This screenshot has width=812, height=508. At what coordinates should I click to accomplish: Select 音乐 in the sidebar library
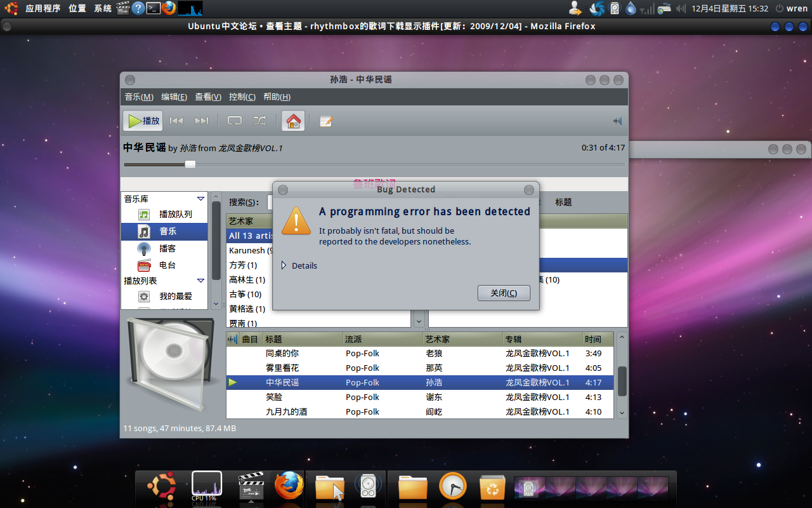pos(164,232)
